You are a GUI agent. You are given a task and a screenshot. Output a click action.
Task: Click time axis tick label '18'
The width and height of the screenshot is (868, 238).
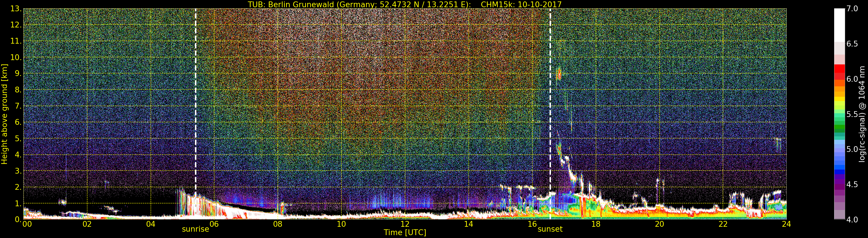click(x=596, y=224)
